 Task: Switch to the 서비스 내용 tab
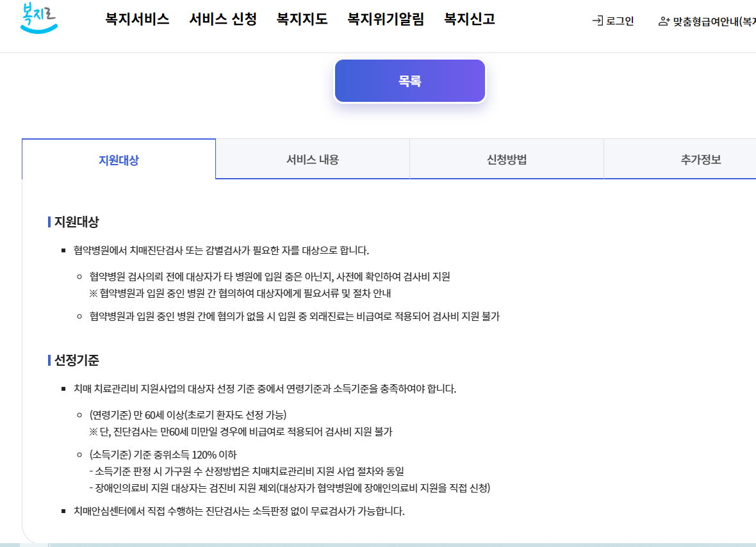click(313, 158)
